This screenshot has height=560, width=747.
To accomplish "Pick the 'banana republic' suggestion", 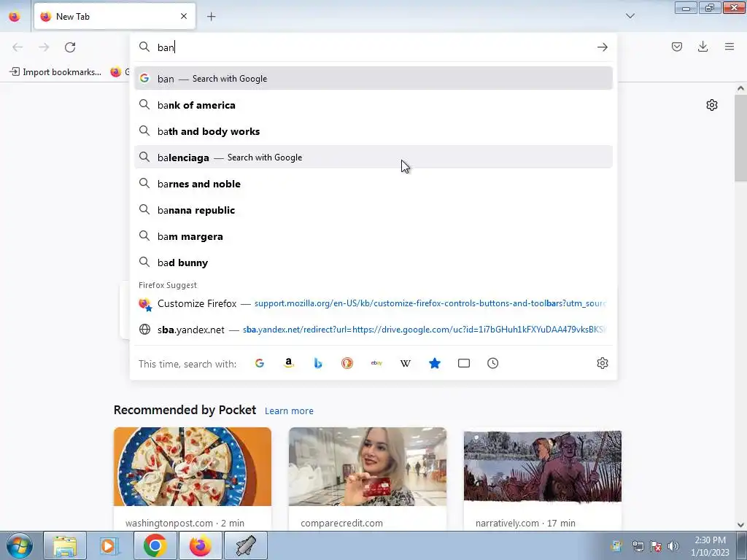I will 373,210.
